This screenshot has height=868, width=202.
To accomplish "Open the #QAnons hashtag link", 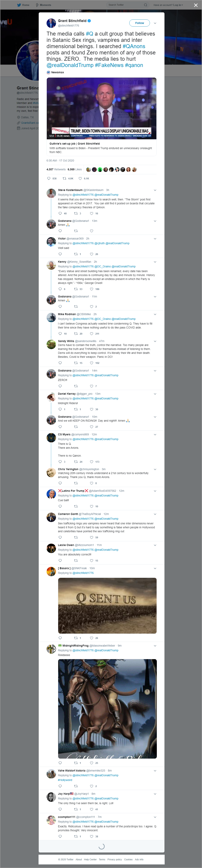I will pyautogui.click(x=134, y=47).
